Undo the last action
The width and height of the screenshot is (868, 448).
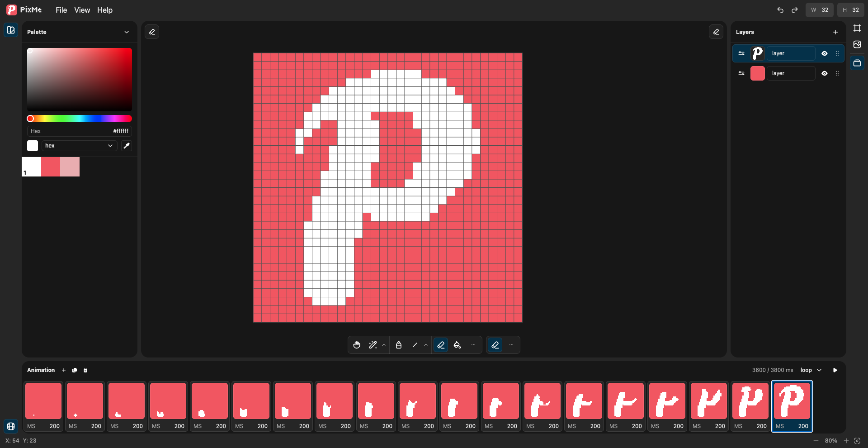click(x=780, y=10)
